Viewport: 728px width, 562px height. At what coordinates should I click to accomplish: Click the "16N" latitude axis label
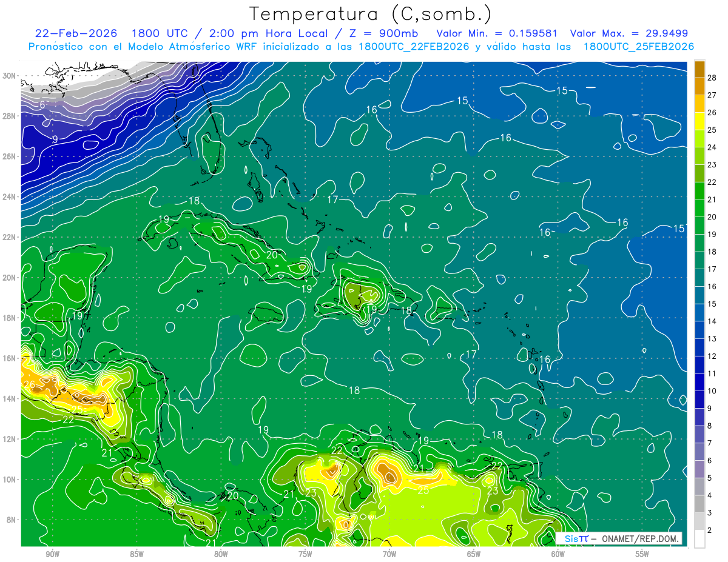[x=9, y=358]
